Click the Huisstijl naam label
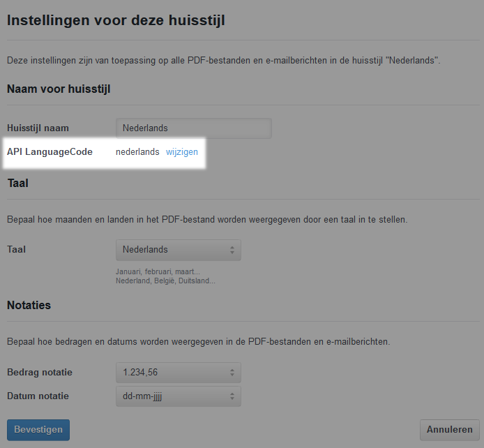This screenshot has height=448, width=484. coord(38,128)
